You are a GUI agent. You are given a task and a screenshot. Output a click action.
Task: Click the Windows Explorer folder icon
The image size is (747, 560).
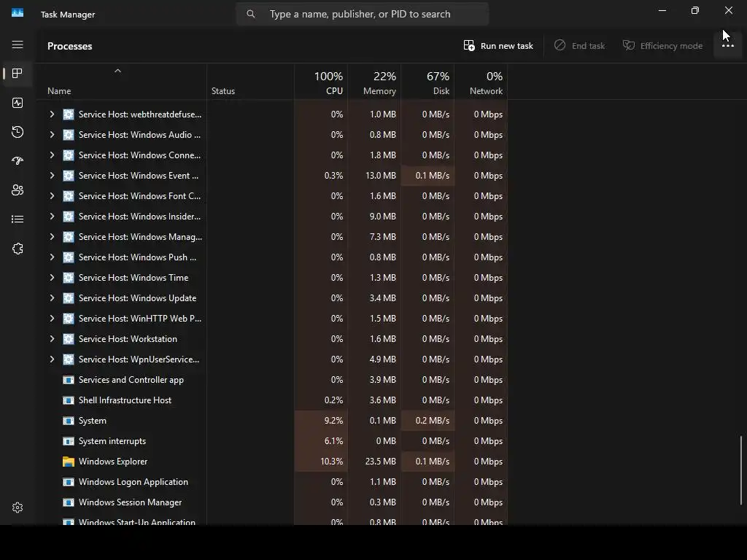69,462
